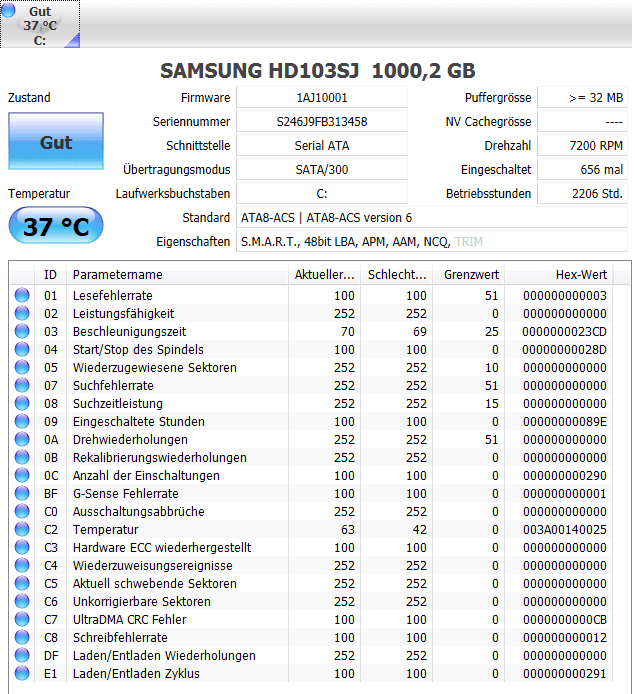Click hex value 00000000089E
Screen dimensions: 635x694
click(x=565, y=421)
